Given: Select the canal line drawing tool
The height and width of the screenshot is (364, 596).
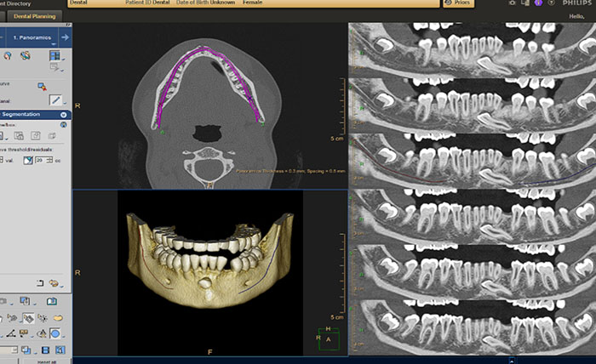Looking at the screenshot, I should pos(55,100).
